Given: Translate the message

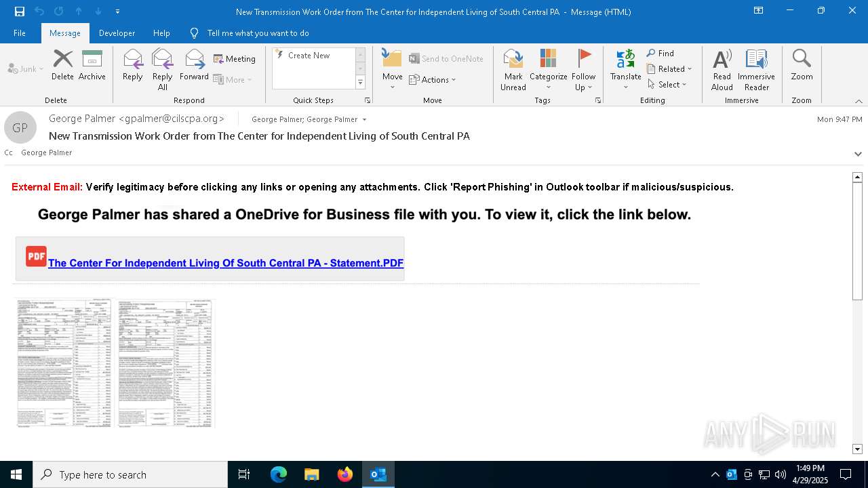Looking at the screenshot, I should tap(625, 70).
